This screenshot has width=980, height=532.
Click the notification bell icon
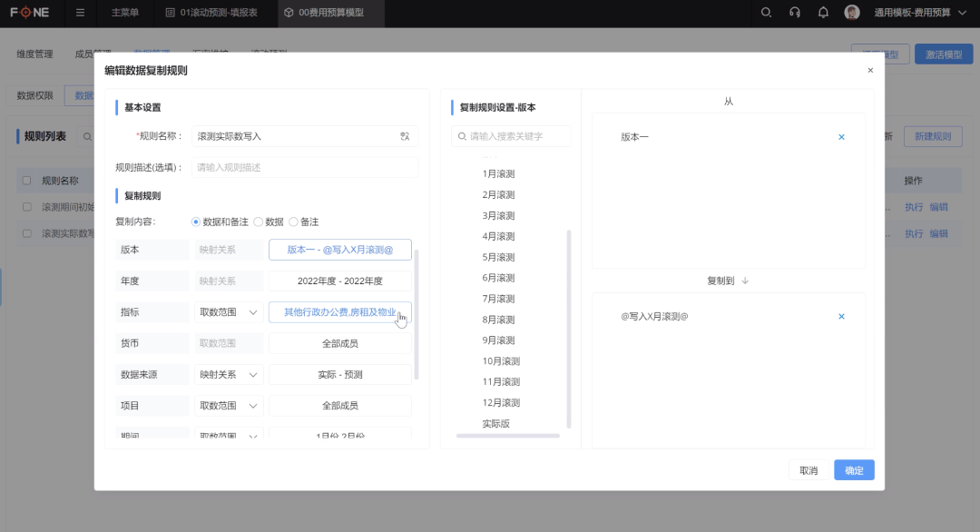pos(822,13)
